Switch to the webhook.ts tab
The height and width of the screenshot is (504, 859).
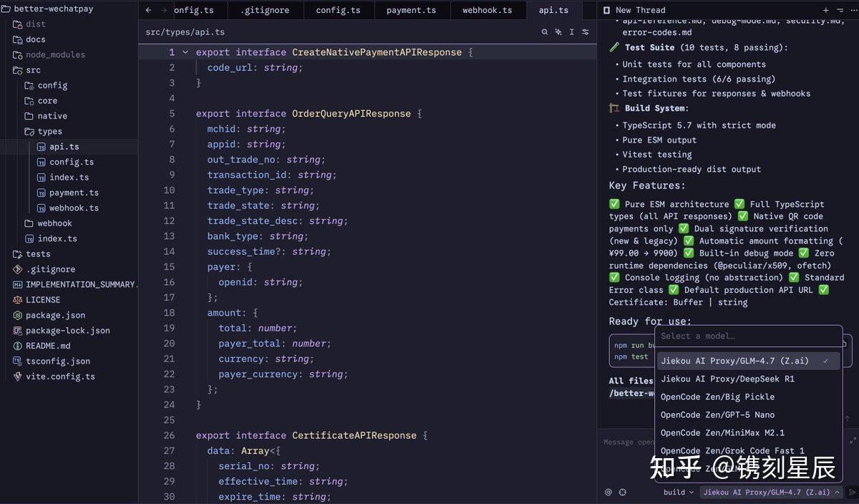pyautogui.click(x=487, y=11)
